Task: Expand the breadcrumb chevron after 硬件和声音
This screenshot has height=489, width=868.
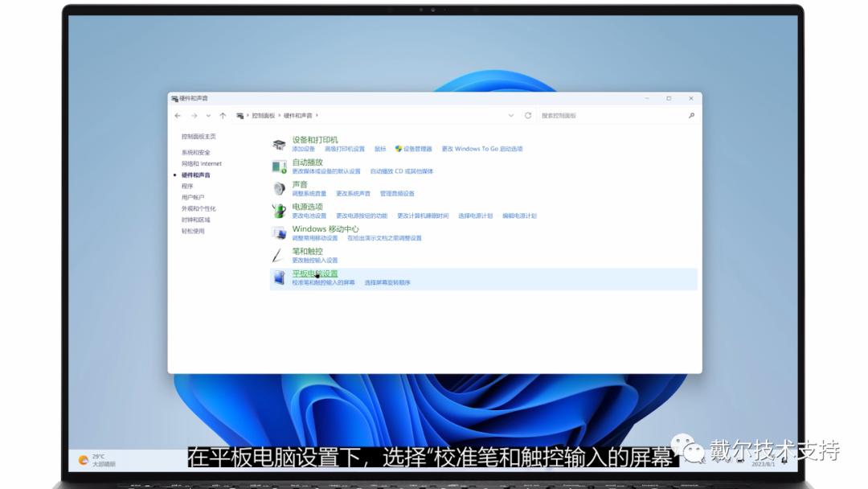Action: (x=317, y=115)
